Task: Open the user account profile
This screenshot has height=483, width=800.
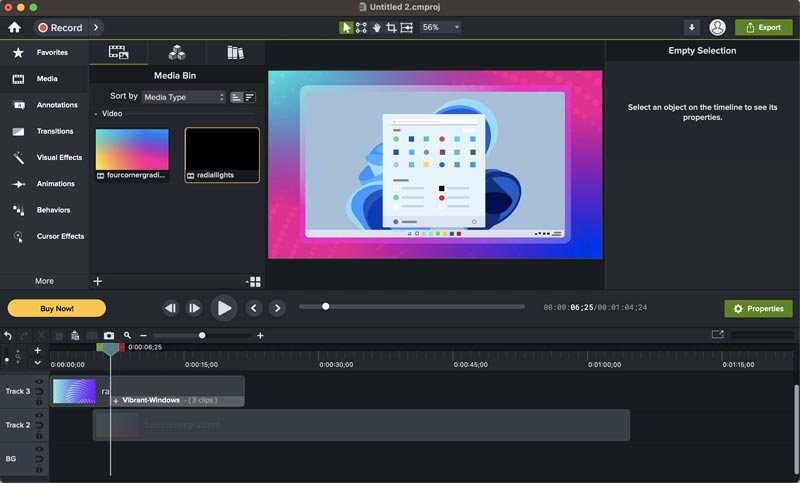Action: click(x=717, y=28)
